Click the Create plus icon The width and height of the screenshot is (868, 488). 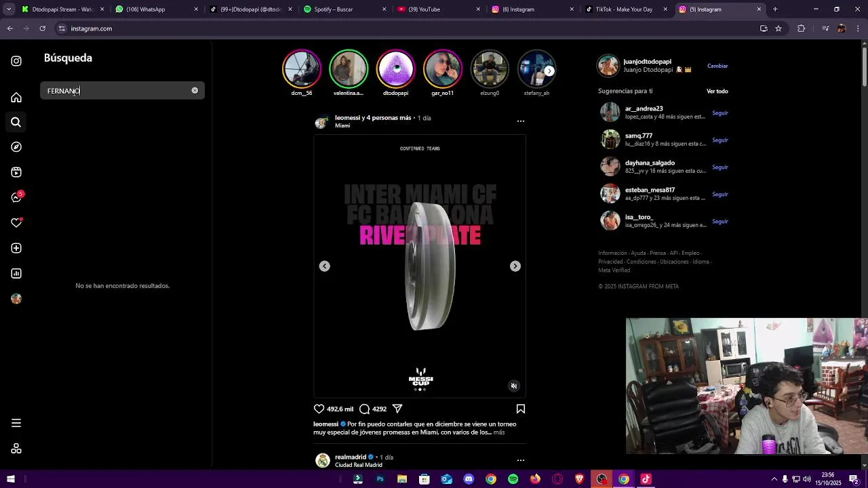tap(16, 248)
